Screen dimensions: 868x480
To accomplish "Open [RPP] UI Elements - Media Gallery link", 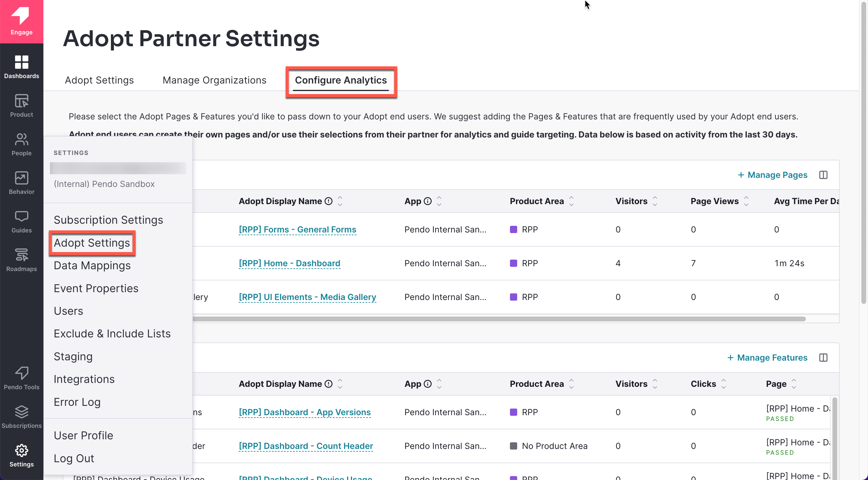I will (x=307, y=297).
